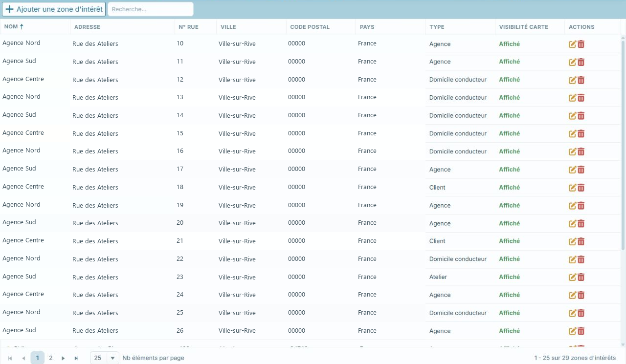Image resolution: width=626 pixels, height=364 pixels.
Task: Jump to the last page of results
Action: 76,358
